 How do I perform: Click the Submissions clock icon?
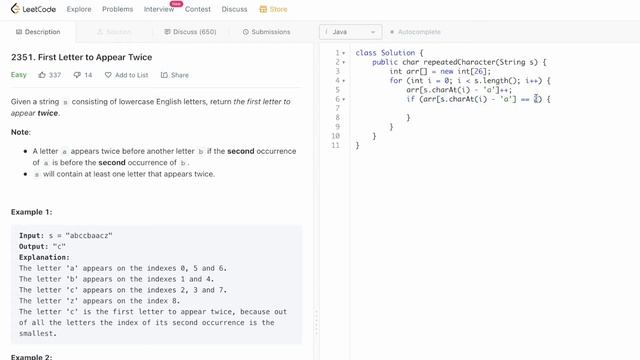pyautogui.click(x=246, y=32)
